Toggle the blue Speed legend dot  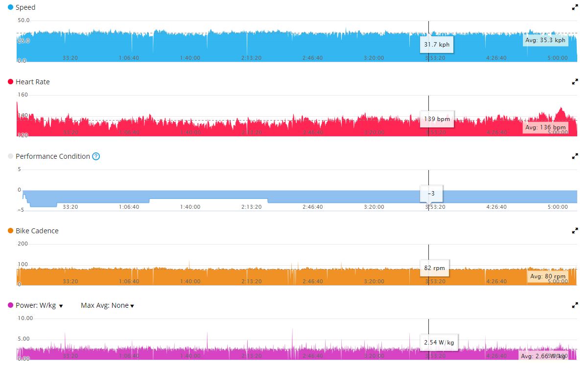(11, 7)
